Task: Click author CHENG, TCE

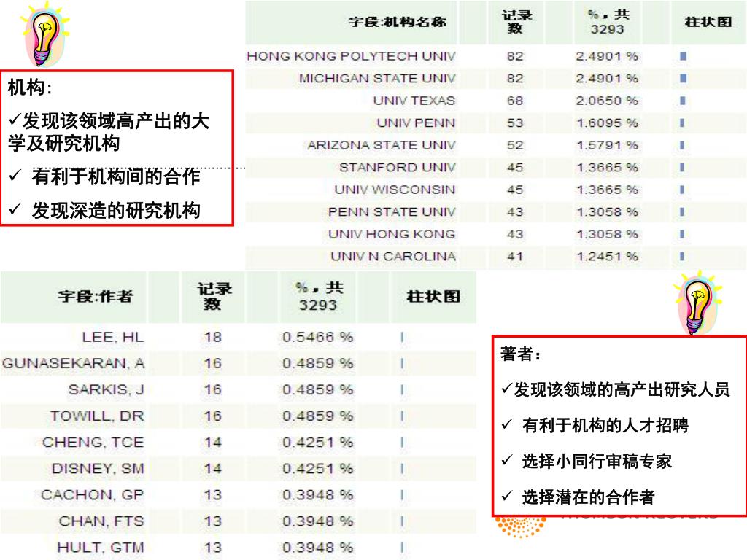Action: click(x=93, y=443)
